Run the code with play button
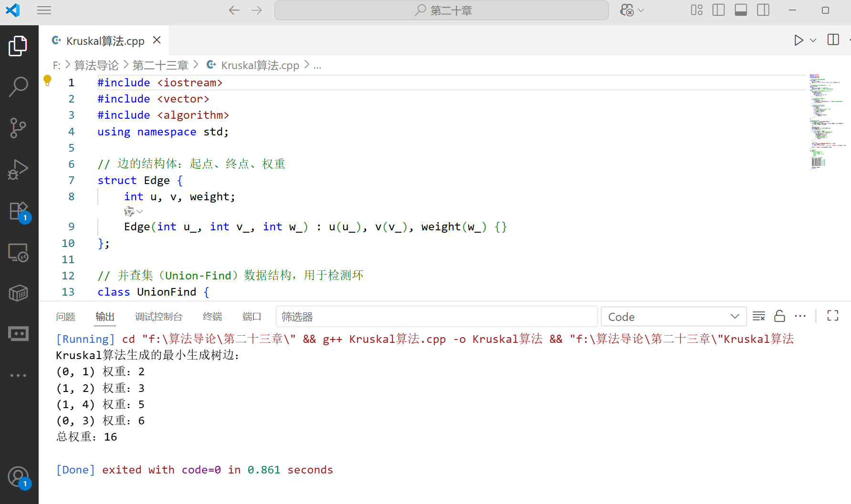 [798, 40]
